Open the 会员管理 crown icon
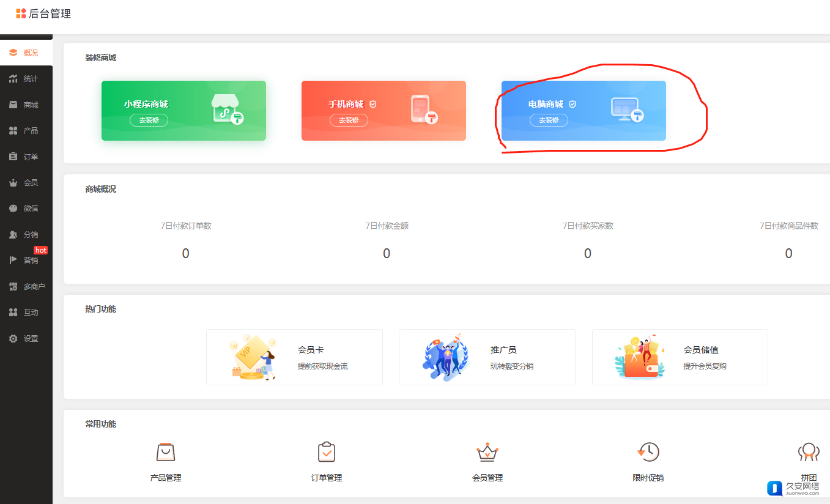This screenshot has width=830, height=504. (x=487, y=452)
